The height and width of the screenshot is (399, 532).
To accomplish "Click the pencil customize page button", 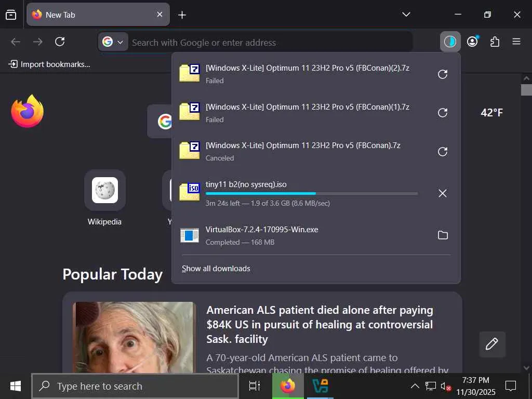I will pyautogui.click(x=492, y=344).
